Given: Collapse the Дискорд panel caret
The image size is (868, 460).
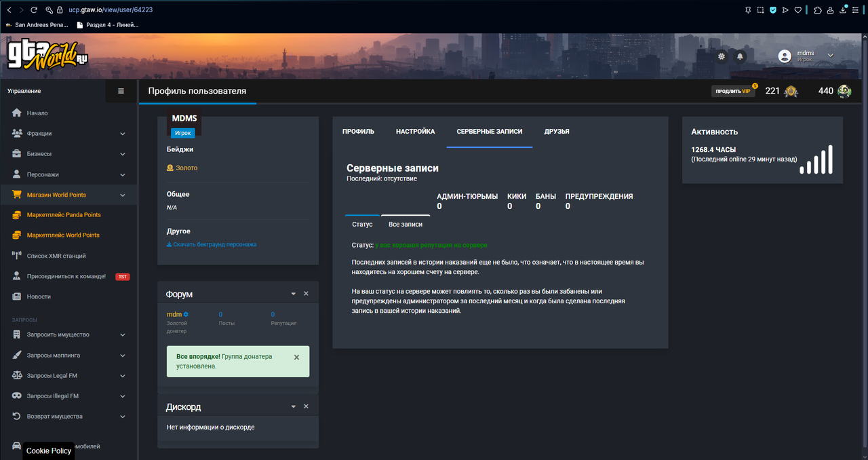Looking at the screenshot, I should 294,406.
